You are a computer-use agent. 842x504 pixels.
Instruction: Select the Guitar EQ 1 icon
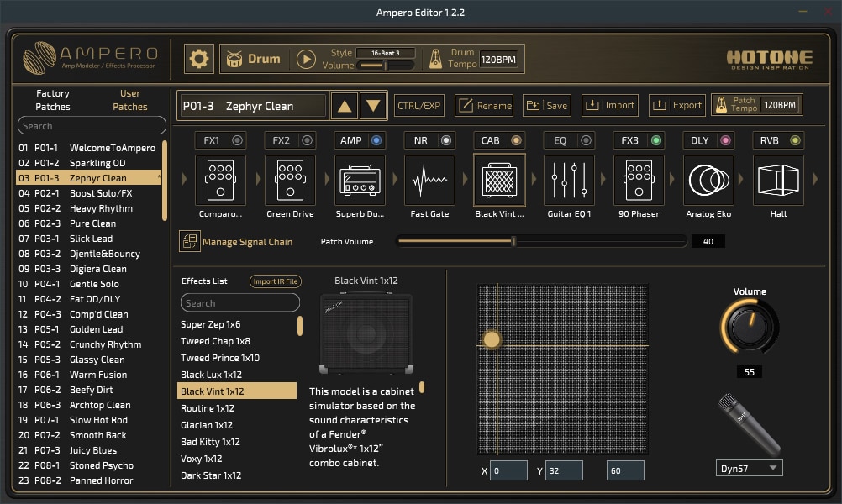569,181
